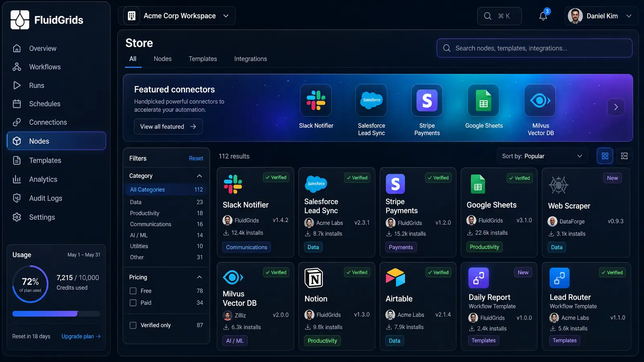This screenshot has height=362, width=644.
Task: Open the Google Sheets node card title
Action: click(491, 205)
